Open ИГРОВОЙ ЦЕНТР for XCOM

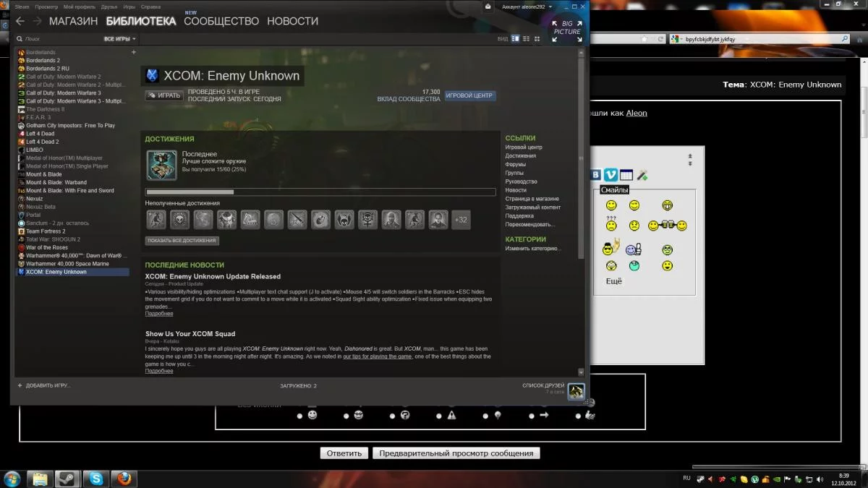[x=470, y=95]
